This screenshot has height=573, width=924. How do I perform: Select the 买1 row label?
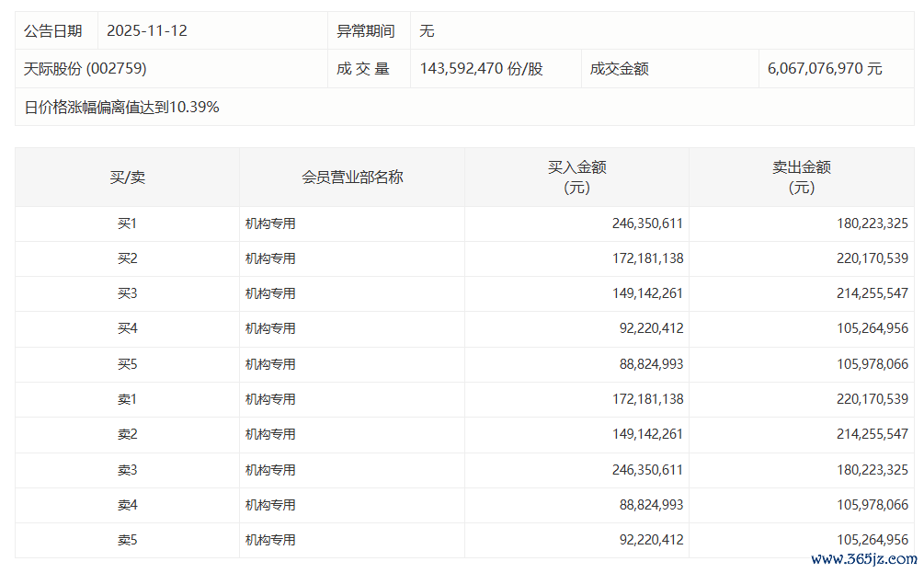point(127,223)
